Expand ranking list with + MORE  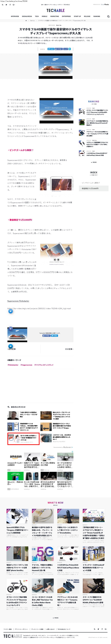[94, 162]
